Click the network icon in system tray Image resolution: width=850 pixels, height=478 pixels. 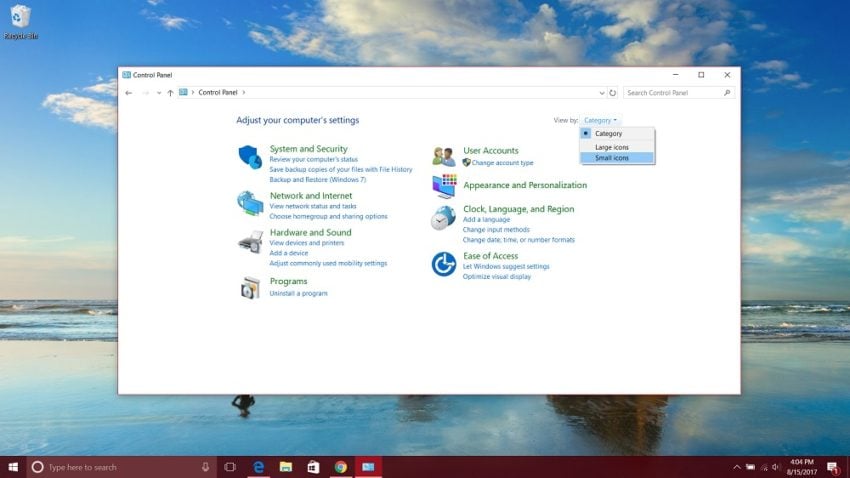click(x=764, y=467)
